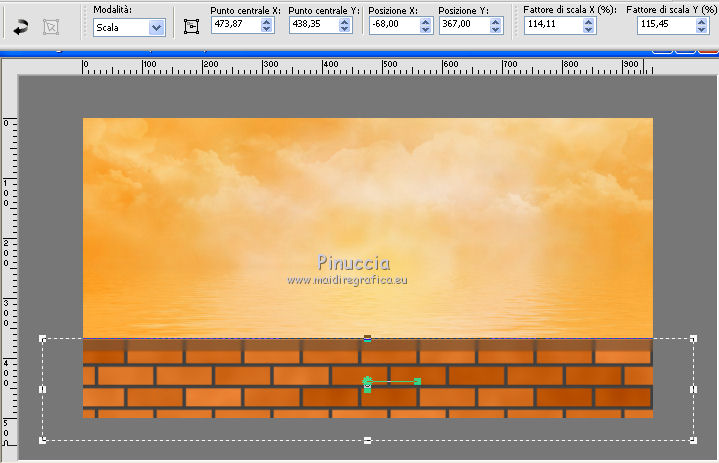This screenshot has width=719, height=463.
Task: Increase Punto centrale X with up arrow
Action: tap(266, 22)
